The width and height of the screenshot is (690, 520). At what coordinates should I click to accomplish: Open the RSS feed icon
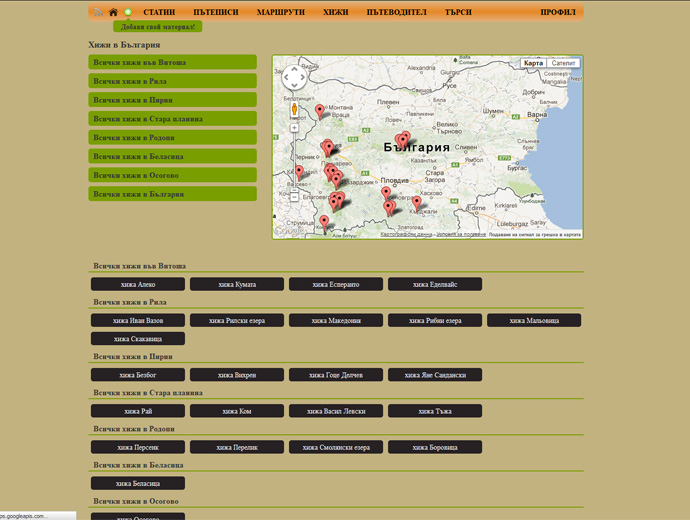click(98, 12)
